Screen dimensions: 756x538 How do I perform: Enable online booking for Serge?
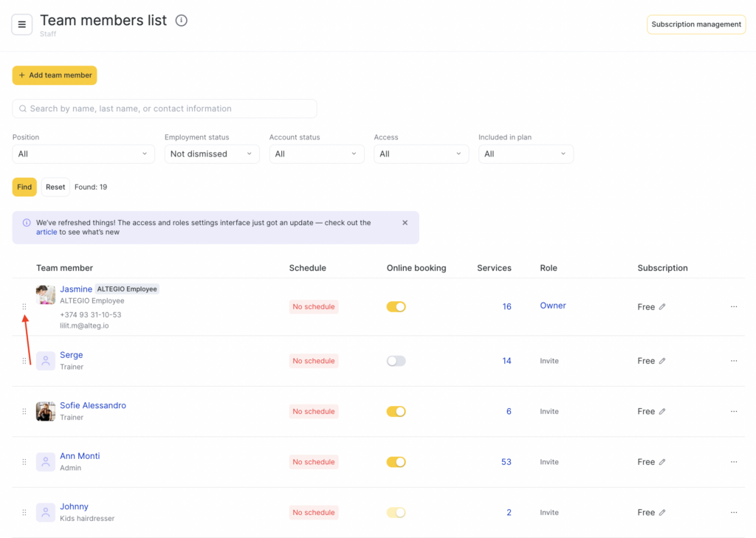[396, 361]
